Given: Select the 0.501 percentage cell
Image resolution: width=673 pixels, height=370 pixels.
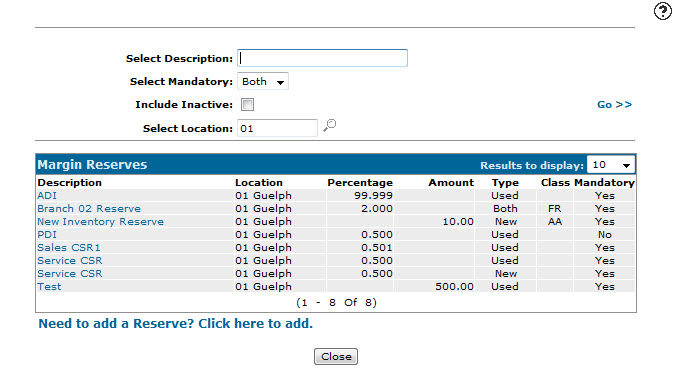Looking at the screenshot, I should click(377, 248).
